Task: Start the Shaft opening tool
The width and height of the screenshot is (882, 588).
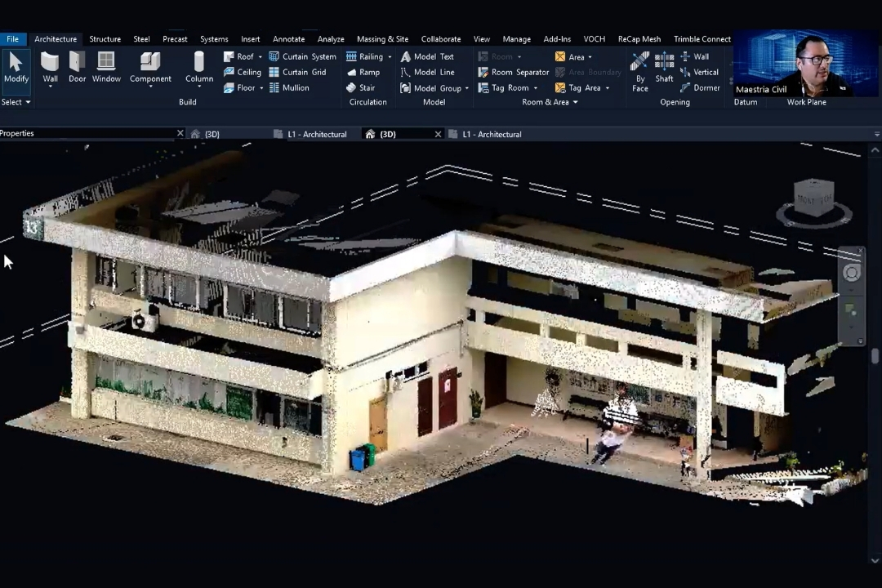Action: (x=664, y=67)
